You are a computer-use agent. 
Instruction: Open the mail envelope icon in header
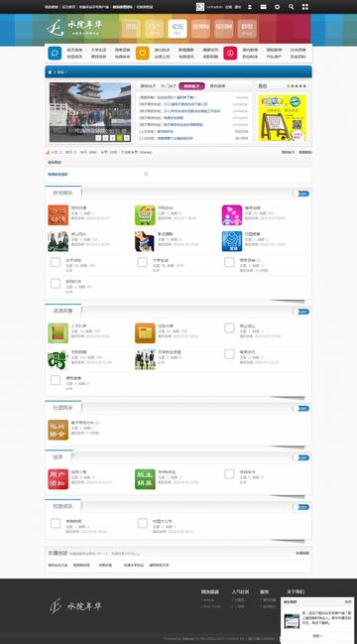264,7
